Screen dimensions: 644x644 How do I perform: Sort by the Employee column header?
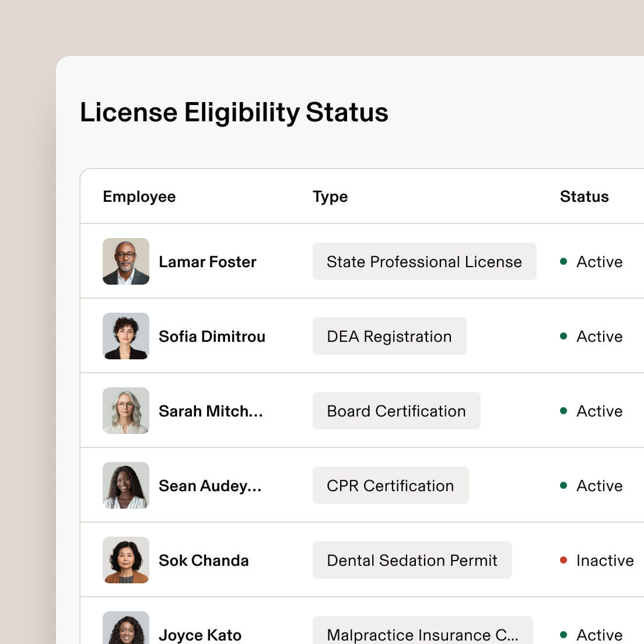(x=139, y=197)
